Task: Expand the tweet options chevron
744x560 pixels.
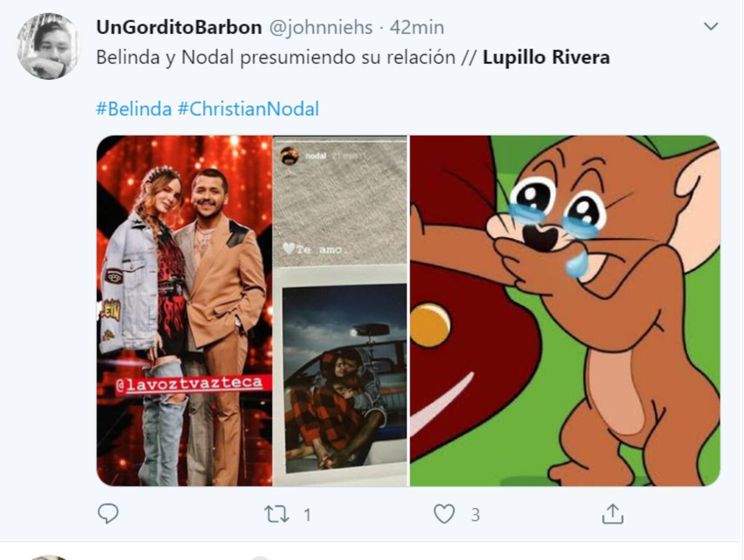Action: 711,27
